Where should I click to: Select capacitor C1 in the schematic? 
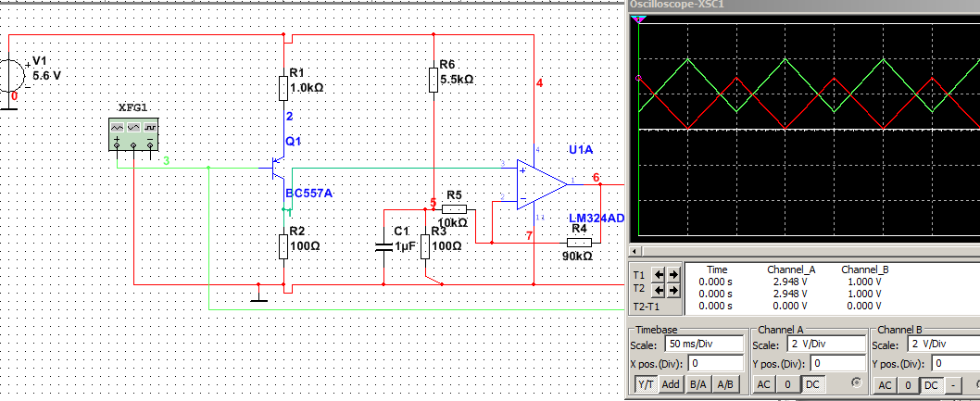pos(383,247)
